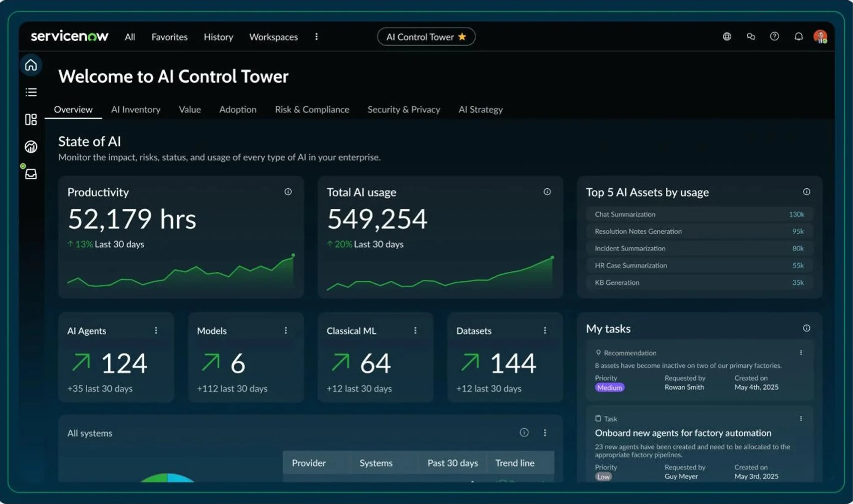Click the favorite star on AI Control Tower
Screen dimensions: 853x504
pyautogui.click(x=462, y=36)
